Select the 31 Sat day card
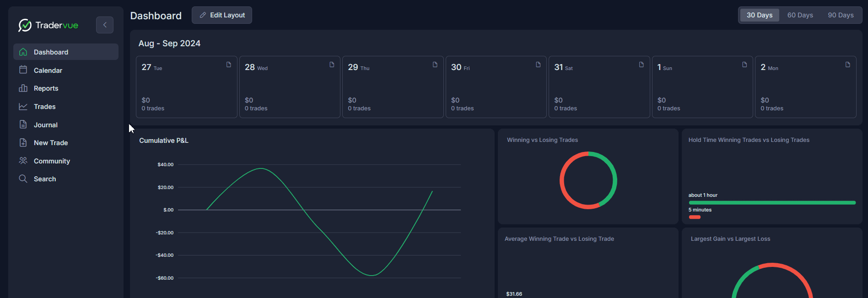The image size is (868, 298). tap(599, 87)
